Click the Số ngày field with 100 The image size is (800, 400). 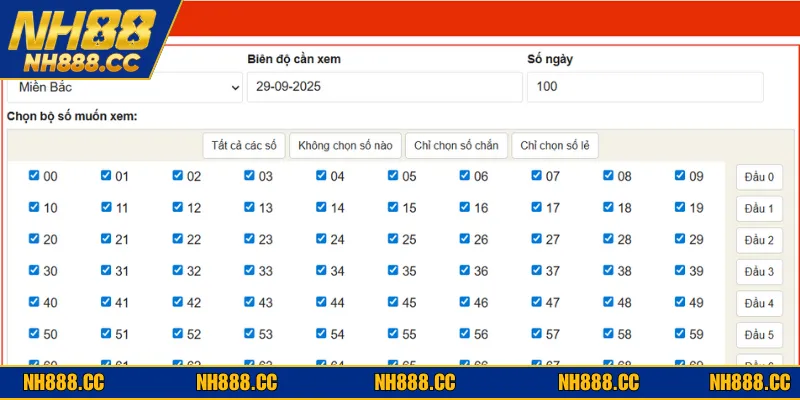pos(645,87)
